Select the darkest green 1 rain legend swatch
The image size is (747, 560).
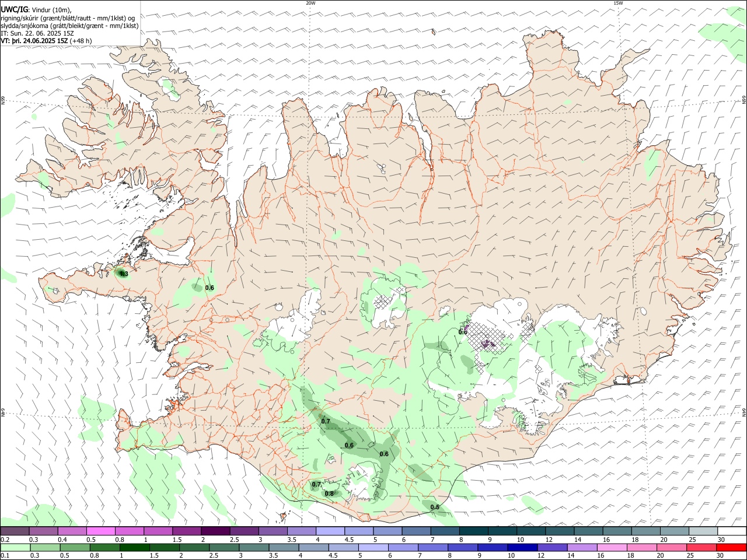pos(135,548)
